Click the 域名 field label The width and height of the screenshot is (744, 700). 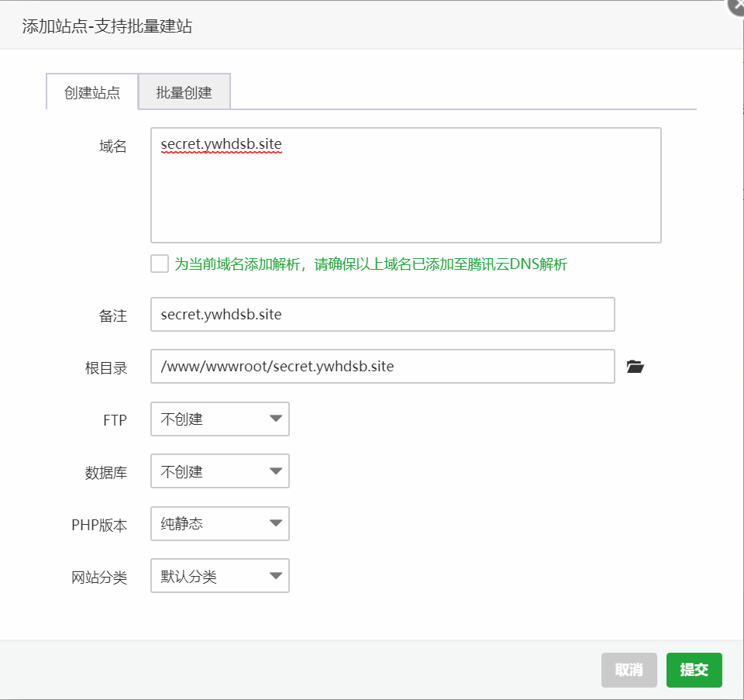pyautogui.click(x=113, y=147)
